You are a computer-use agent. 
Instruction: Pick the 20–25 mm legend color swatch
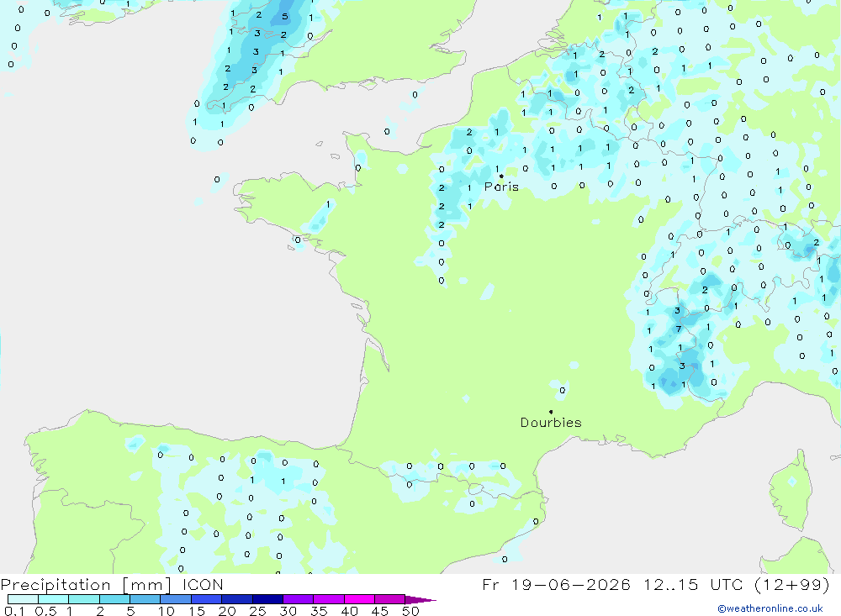click(237, 599)
